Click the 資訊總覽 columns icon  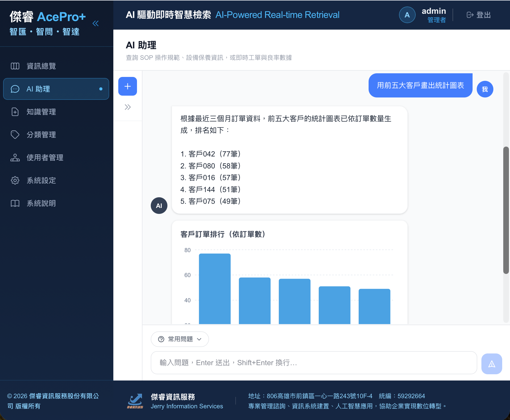tap(15, 66)
